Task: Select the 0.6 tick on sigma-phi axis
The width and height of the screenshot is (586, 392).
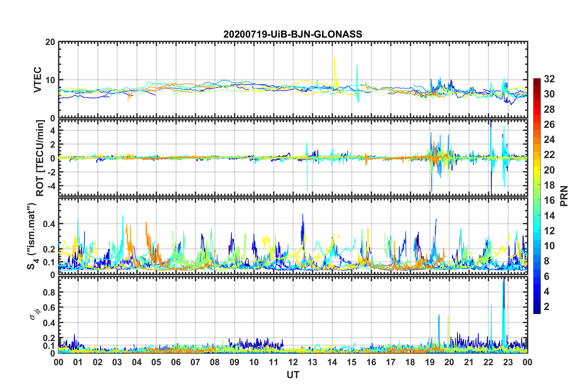Action: (x=49, y=308)
